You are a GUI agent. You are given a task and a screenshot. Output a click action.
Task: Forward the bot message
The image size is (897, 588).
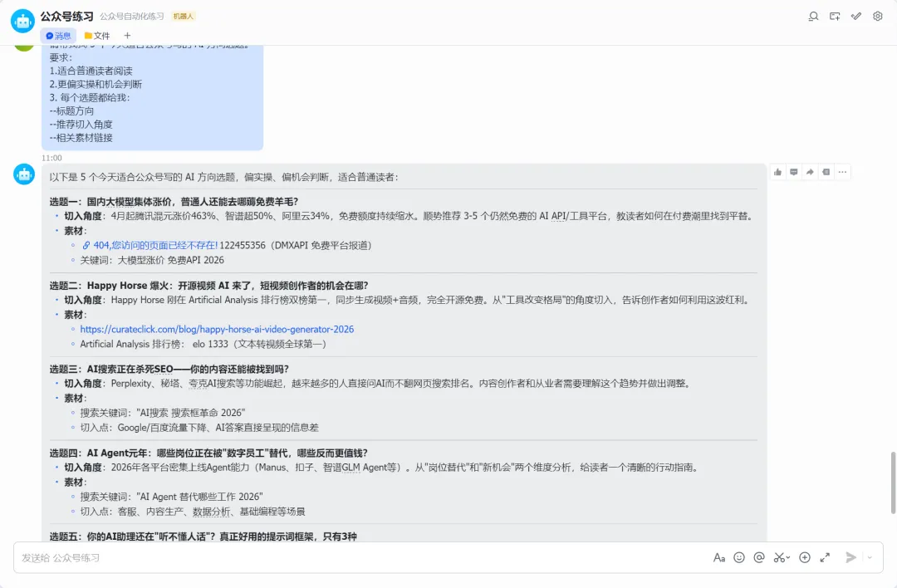(810, 172)
